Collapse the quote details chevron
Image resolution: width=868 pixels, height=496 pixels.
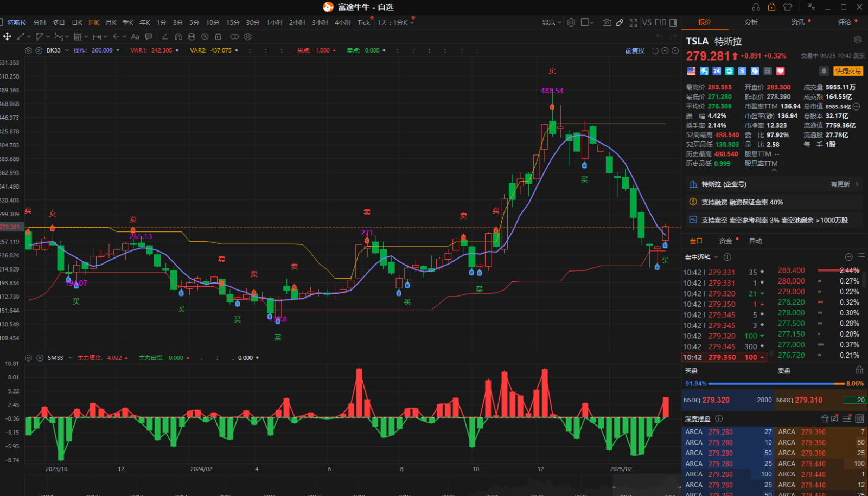774,170
